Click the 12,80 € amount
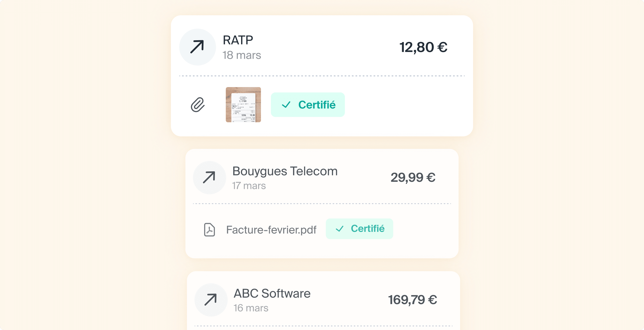The height and width of the screenshot is (330, 644). (x=423, y=47)
